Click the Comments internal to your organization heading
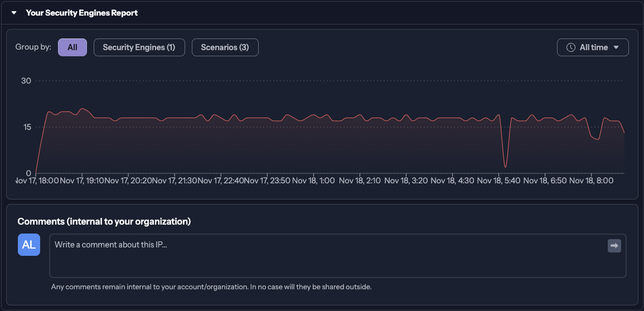Viewport: 644px width, 311px height. pyautogui.click(x=104, y=221)
